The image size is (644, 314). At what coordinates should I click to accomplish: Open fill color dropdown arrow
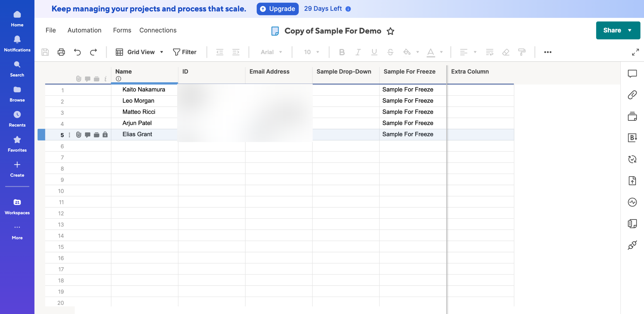pyautogui.click(x=418, y=52)
